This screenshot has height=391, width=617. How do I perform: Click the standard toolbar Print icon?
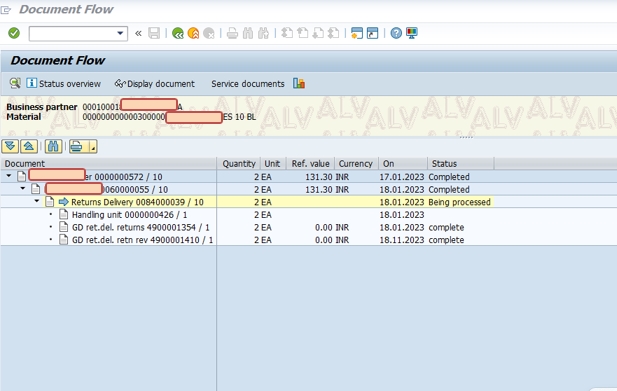[232, 33]
